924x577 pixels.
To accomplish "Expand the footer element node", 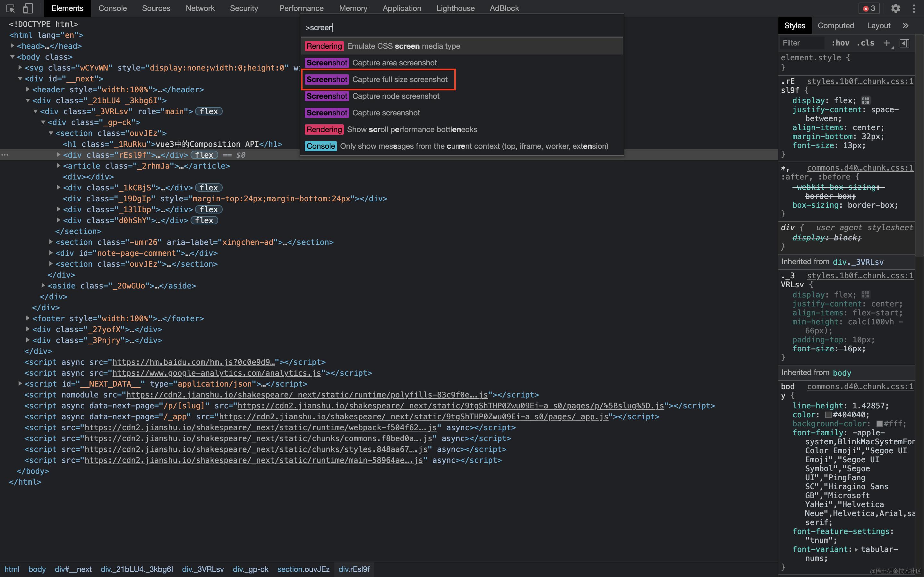I will pyautogui.click(x=28, y=318).
